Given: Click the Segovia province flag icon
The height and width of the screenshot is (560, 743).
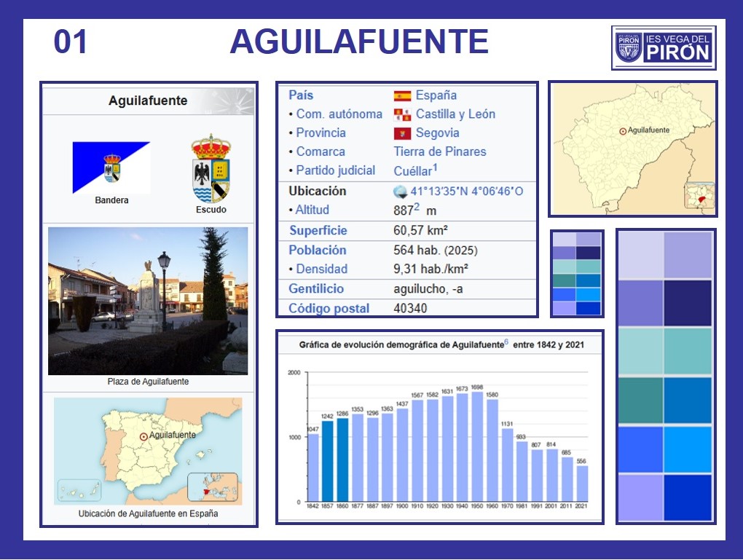Looking at the screenshot, I should pos(402,133).
